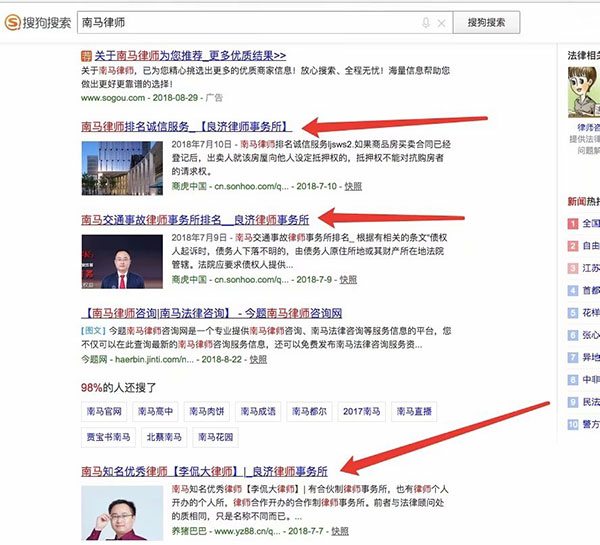
Task: Clear the search box with the X icon
Action: (441, 23)
